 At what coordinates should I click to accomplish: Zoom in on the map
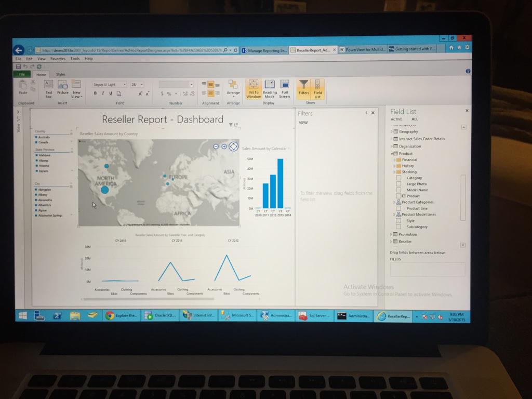coord(224,146)
